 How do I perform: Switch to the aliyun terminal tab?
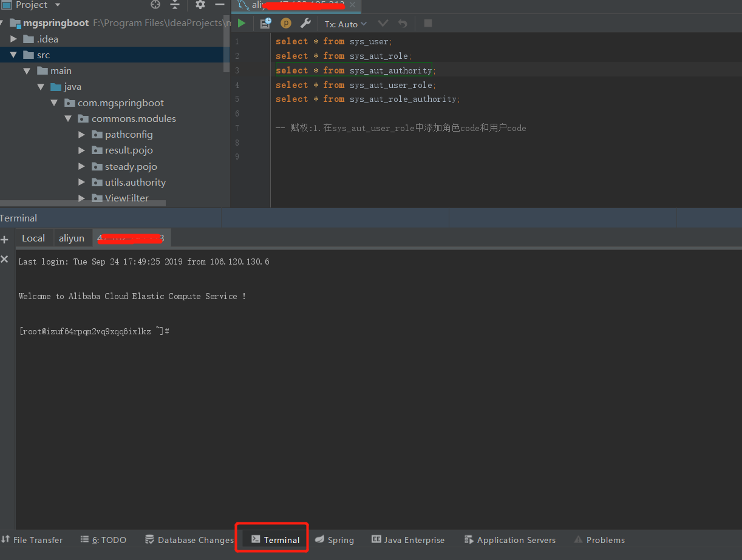(72, 238)
